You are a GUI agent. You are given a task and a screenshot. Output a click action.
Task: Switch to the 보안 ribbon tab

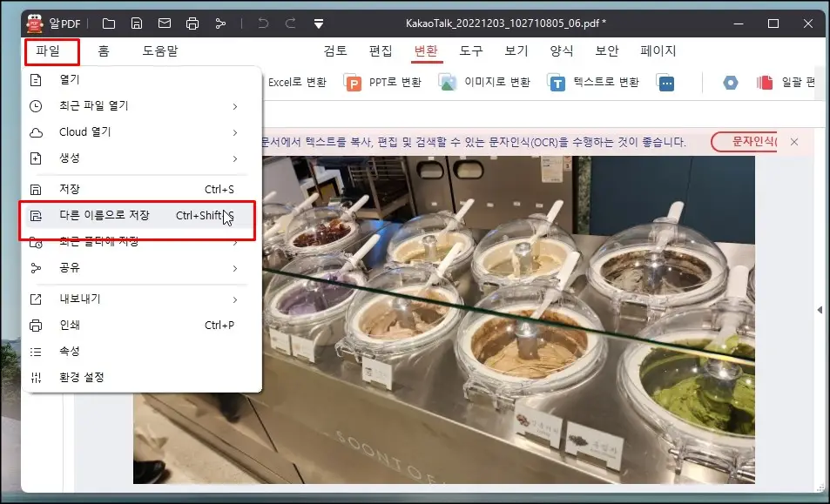coord(607,50)
